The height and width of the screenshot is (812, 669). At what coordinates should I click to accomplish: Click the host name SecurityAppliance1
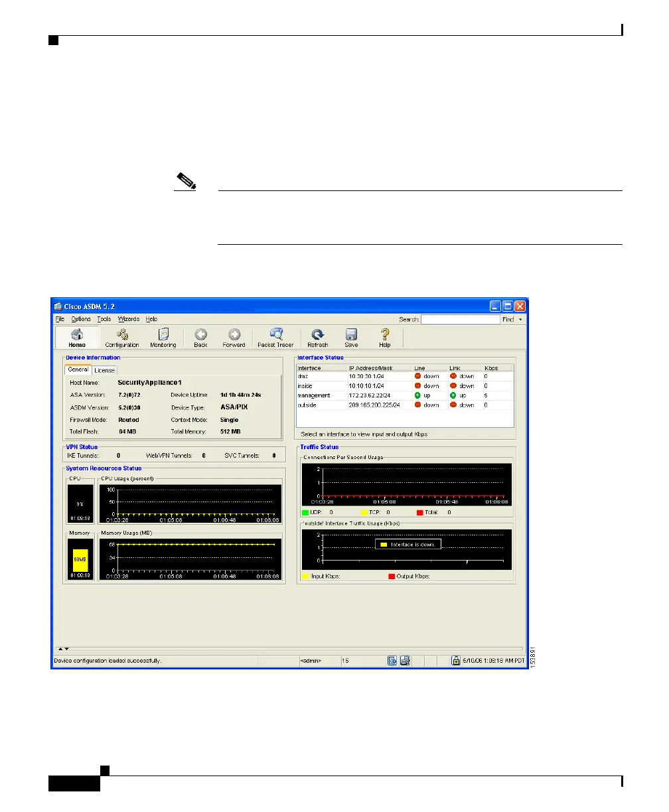(149, 382)
